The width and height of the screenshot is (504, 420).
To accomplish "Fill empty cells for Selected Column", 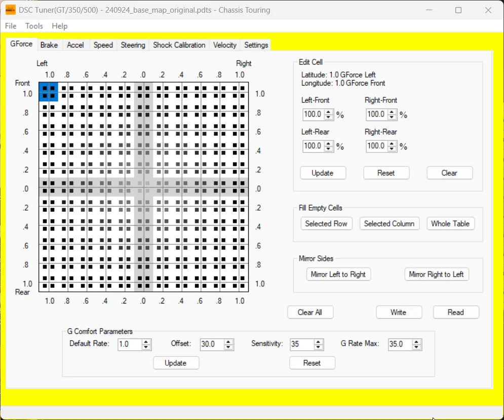I will (389, 224).
